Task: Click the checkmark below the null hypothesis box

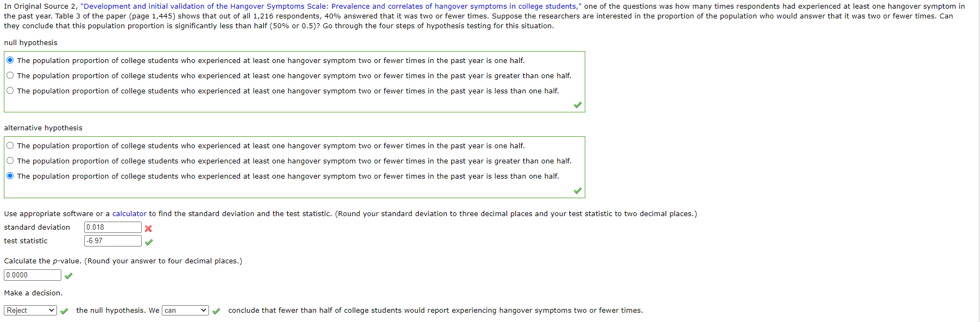Action: [577, 105]
